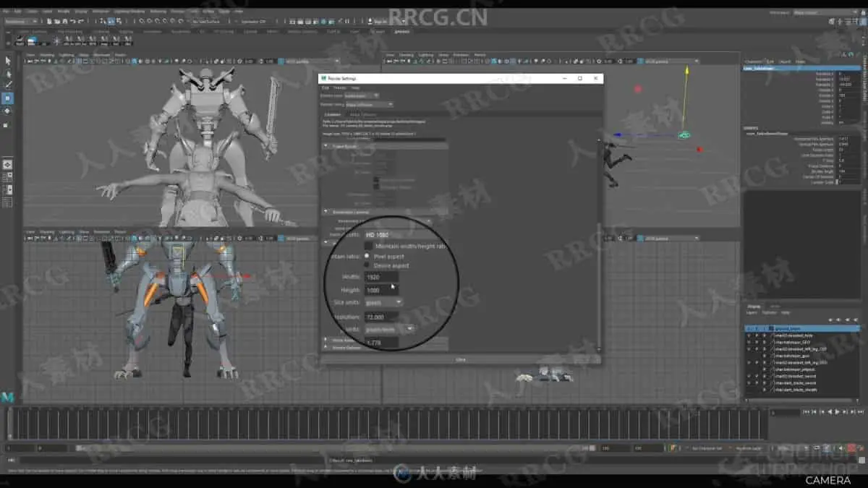The width and height of the screenshot is (868, 488).
Task: Click Device aspect ratio field 1.778
Action: point(381,343)
